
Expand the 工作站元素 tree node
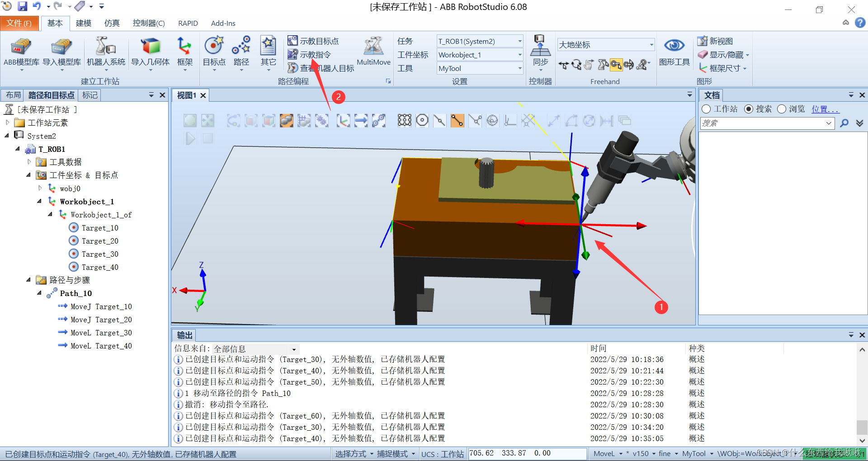pos(7,122)
